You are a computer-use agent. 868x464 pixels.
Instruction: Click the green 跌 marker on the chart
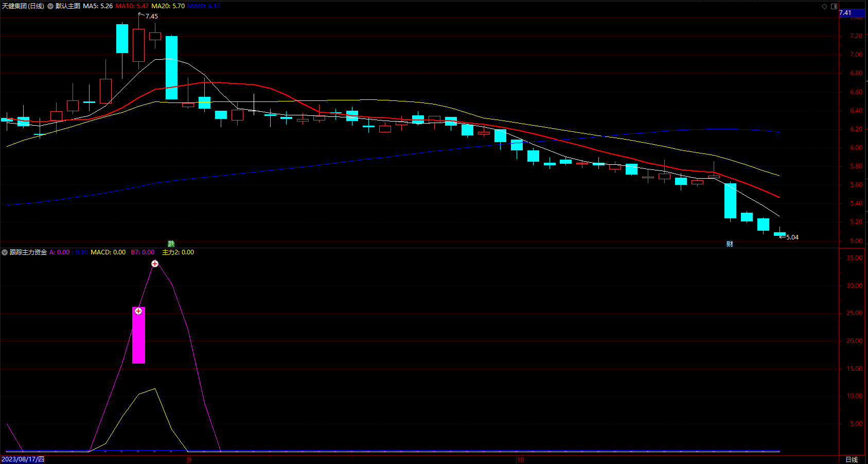(171, 244)
